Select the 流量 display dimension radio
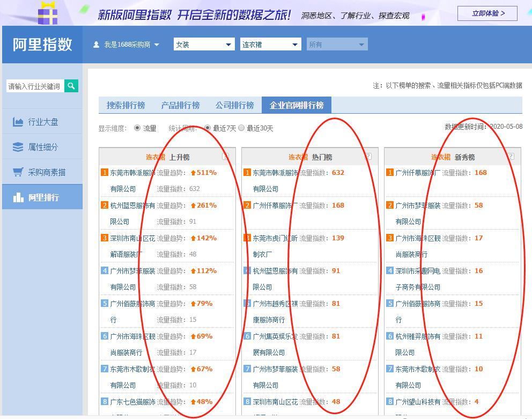532x419 pixels. click(137, 128)
